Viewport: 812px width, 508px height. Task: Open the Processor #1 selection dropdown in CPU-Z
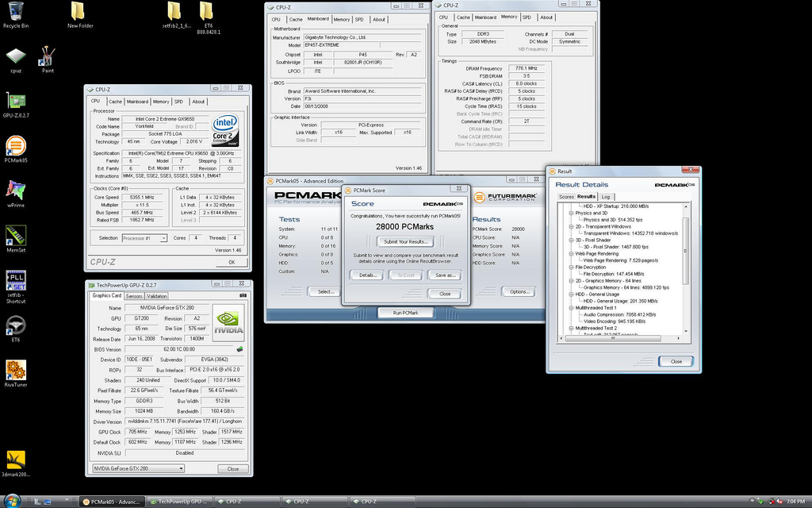144,238
